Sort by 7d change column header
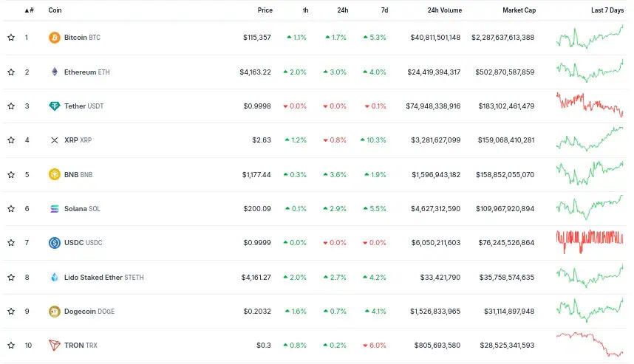Viewport: 634px width, 364px height. [384, 10]
